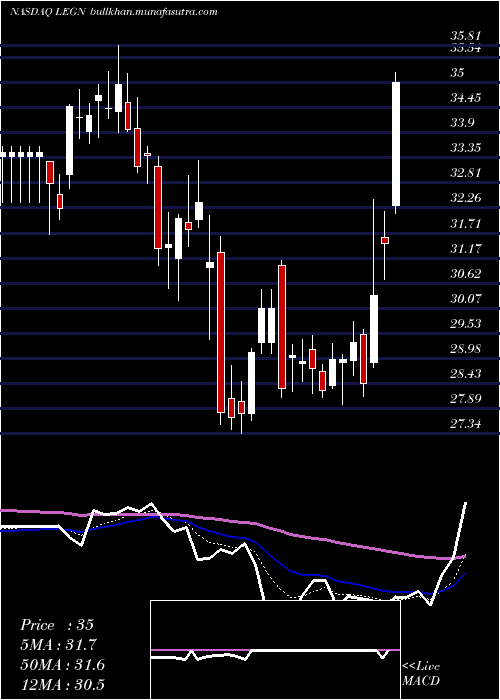The width and height of the screenshot is (500, 700).
Task: Click the 33.35 price axis label
Action: click(x=465, y=147)
